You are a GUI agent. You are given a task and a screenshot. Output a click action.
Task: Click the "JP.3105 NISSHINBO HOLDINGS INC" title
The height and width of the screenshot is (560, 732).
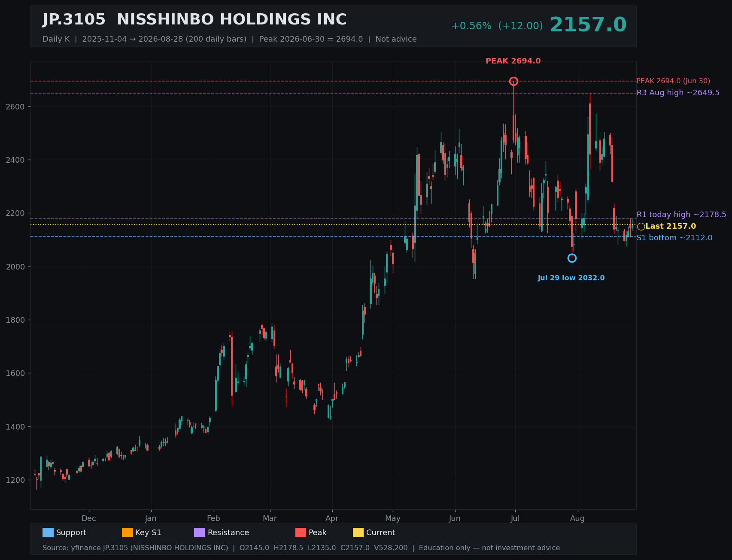coord(194,20)
